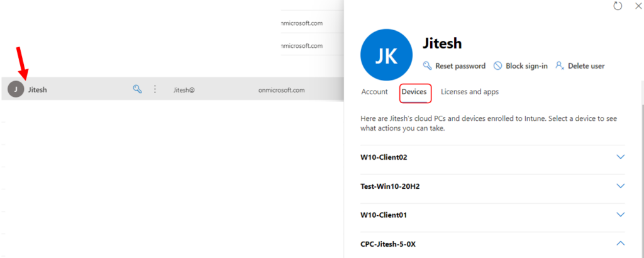Image resolution: width=644 pixels, height=258 pixels.
Task: Expand the Test-Win10-20H2 chevron
Action: (x=621, y=186)
